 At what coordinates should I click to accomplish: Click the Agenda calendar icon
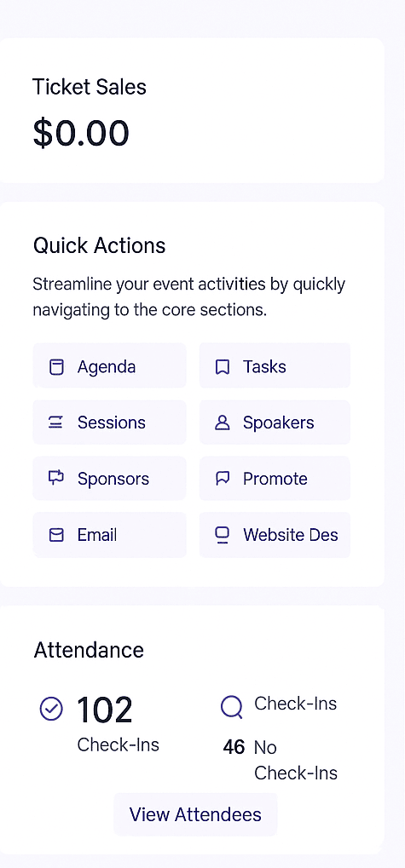point(56,367)
